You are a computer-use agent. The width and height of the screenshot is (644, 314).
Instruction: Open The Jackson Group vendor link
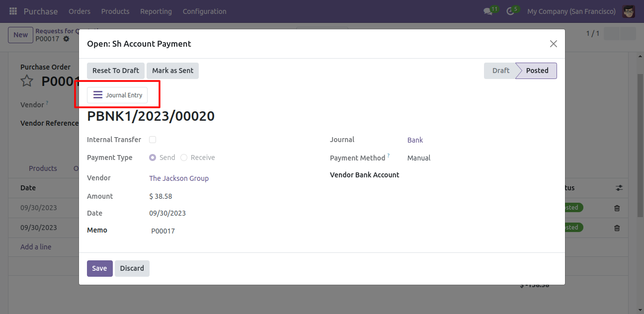(179, 178)
